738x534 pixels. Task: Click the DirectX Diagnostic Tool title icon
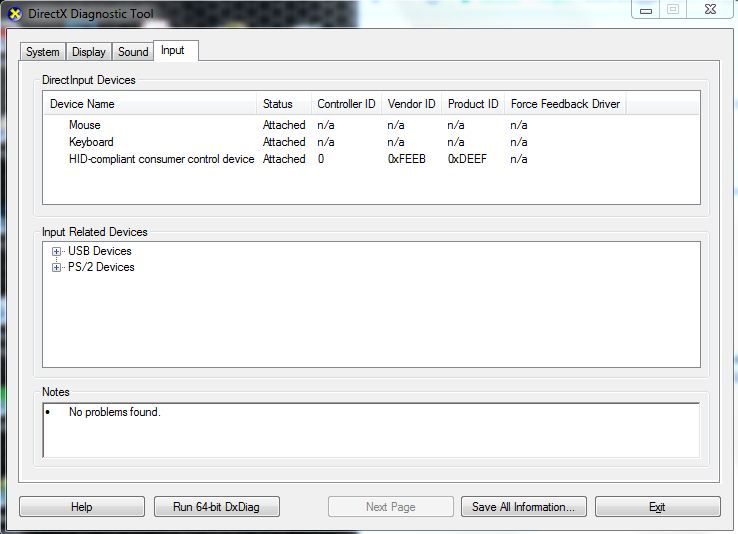tap(15, 14)
